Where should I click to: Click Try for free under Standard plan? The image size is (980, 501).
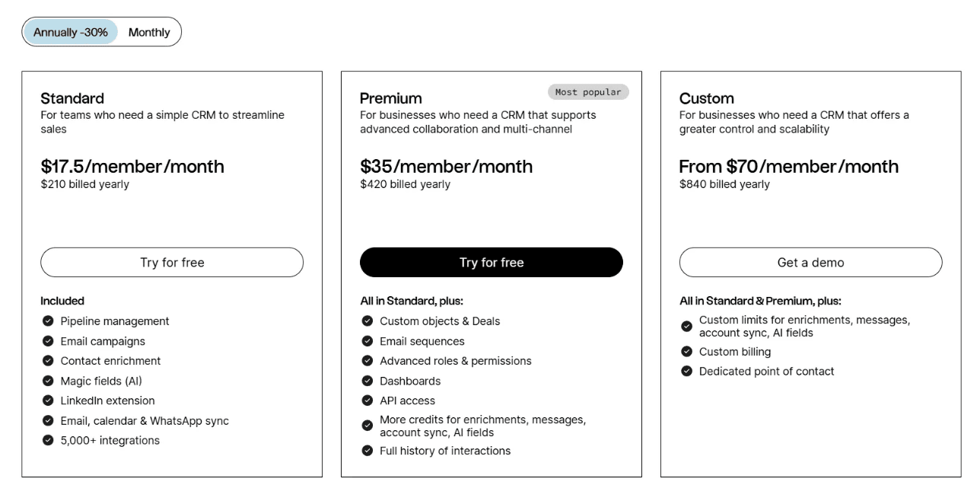pos(172,263)
